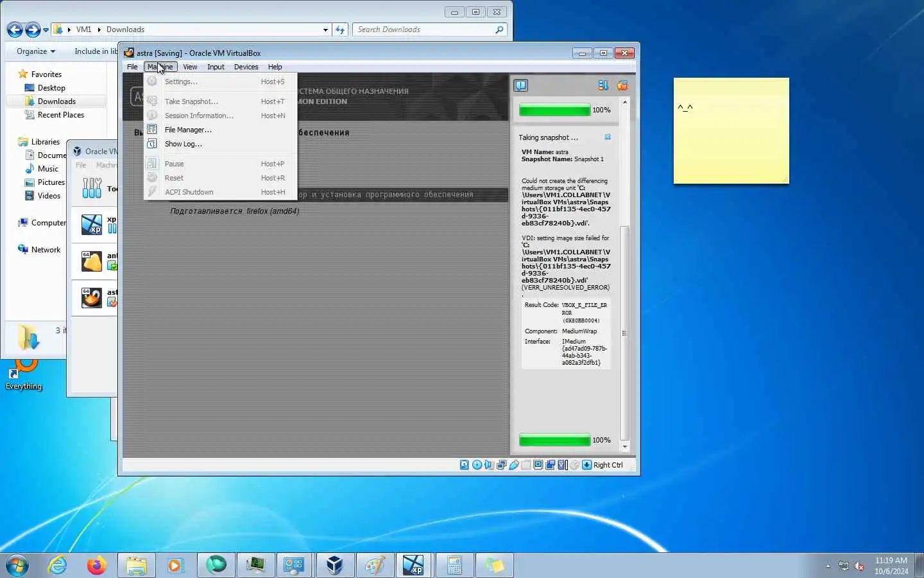Open Paint from the taskbar
Viewport: 924px width, 578px height.
[x=375, y=565]
